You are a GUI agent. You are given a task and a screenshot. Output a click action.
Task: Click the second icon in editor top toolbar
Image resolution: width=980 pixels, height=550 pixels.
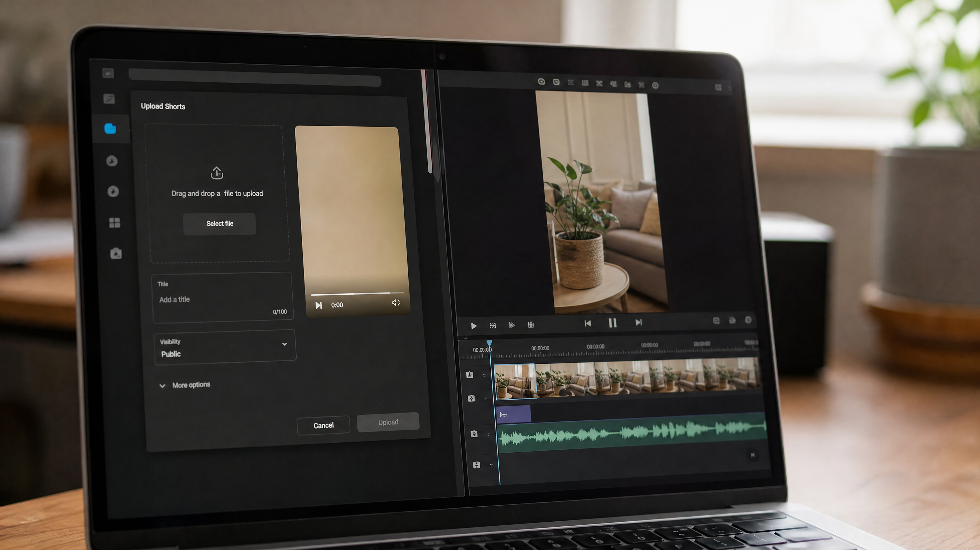[x=556, y=82]
